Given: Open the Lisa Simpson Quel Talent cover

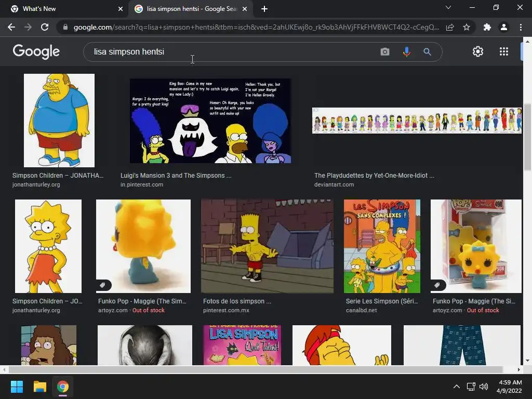Looking at the screenshot, I should point(242,345).
